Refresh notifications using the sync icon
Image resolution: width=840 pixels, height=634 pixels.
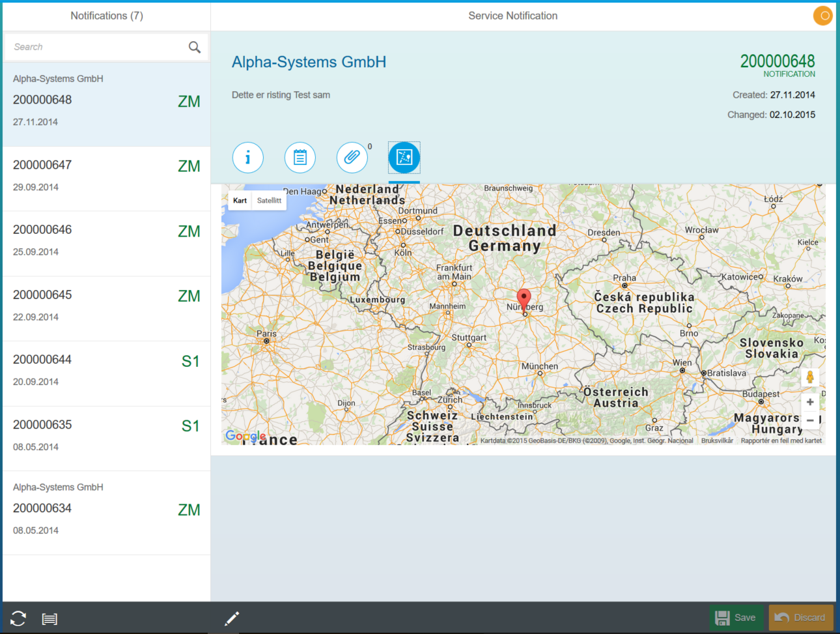[x=18, y=618]
